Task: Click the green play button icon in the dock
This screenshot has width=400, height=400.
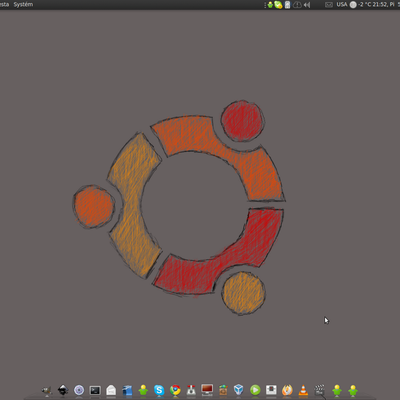Action: click(x=255, y=390)
